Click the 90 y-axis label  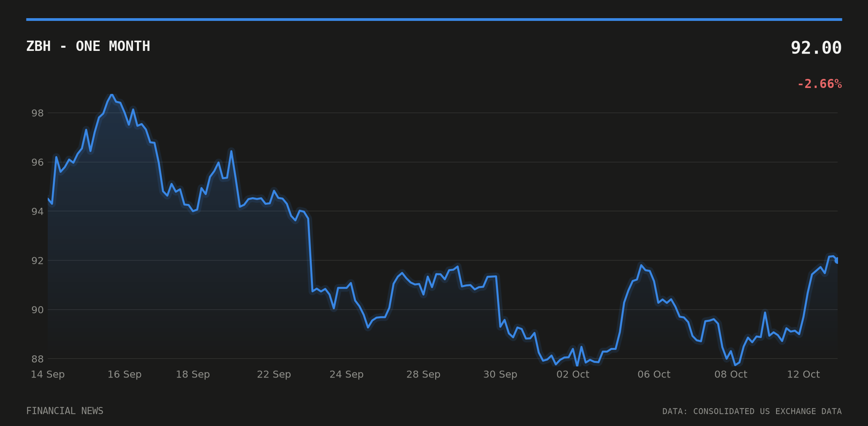[x=37, y=310]
